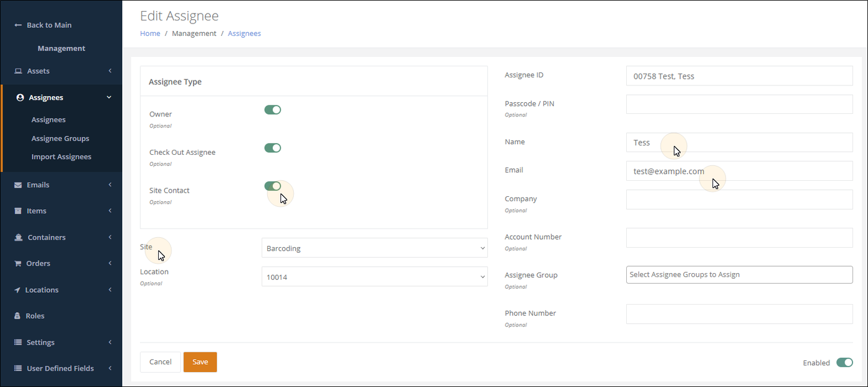Toggle the Site Contact switch
This screenshot has width=868, height=387.
click(273, 186)
